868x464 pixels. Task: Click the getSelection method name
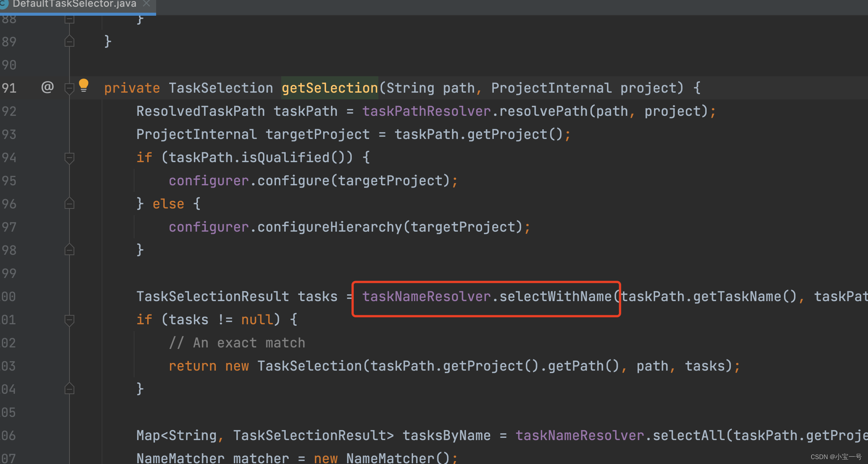pos(330,88)
